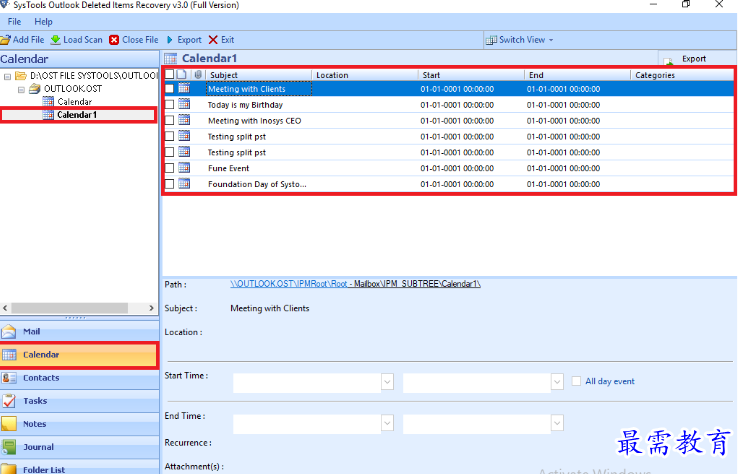Collapse the OUTLOOK.OST tree node
Viewport: 739px width, 474px height.
tap(21, 89)
